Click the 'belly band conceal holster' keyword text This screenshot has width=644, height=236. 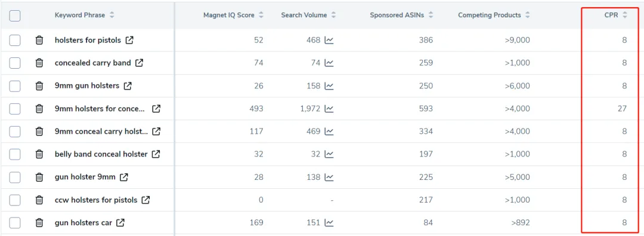point(101,155)
